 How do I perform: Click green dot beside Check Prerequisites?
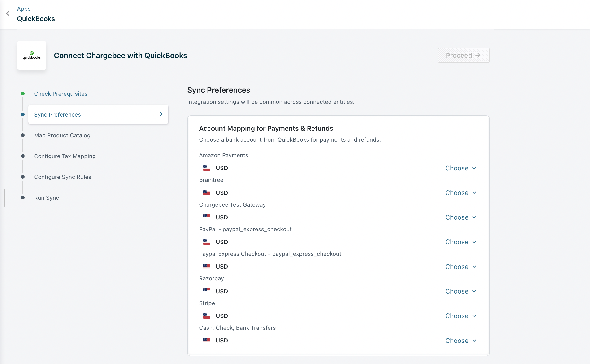(x=23, y=94)
